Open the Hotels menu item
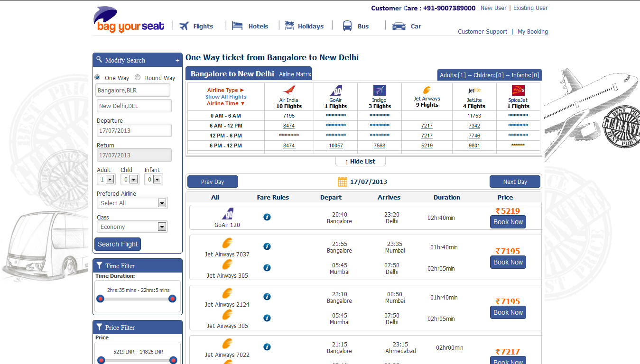 (x=259, y=27)
